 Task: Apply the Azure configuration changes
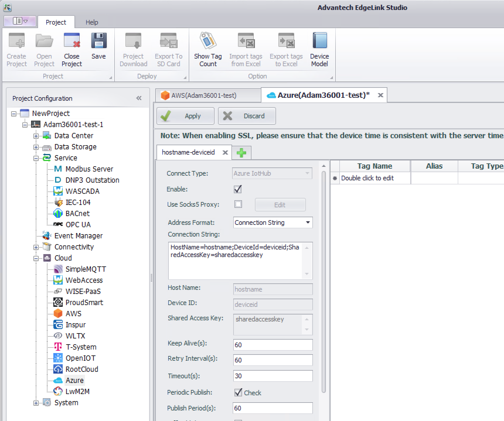185,116
